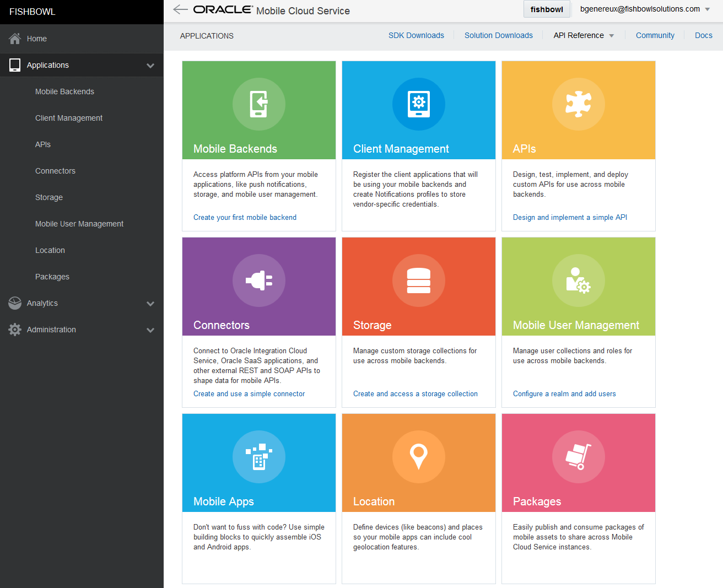Expand the Administration sidebar section chevron
This screenshot has width=723, height=588.
click(150, 330)
